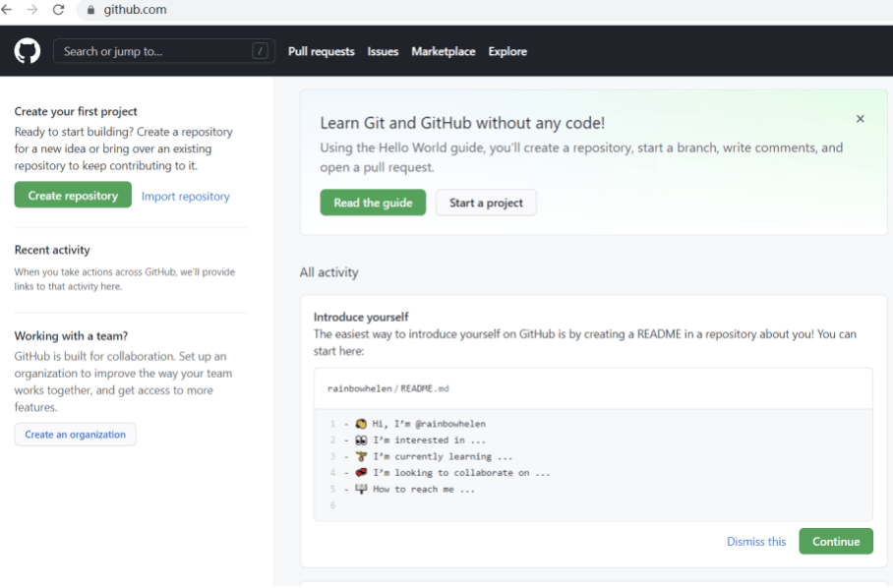Click the browser forward arrow
Viewport: 893px width, 588px height.
[31, 10]
